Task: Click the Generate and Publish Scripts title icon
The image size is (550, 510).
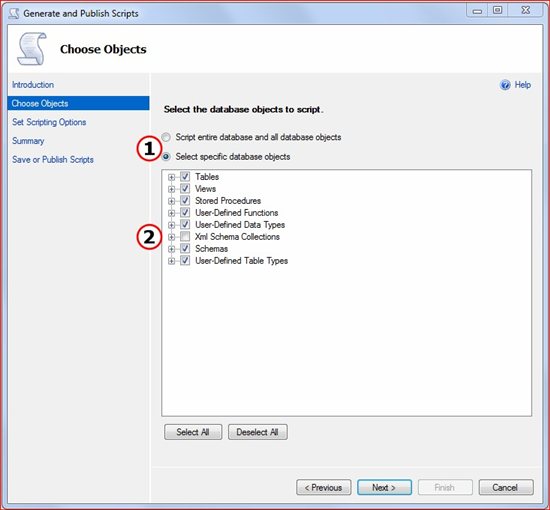Action: pos(14,13)
